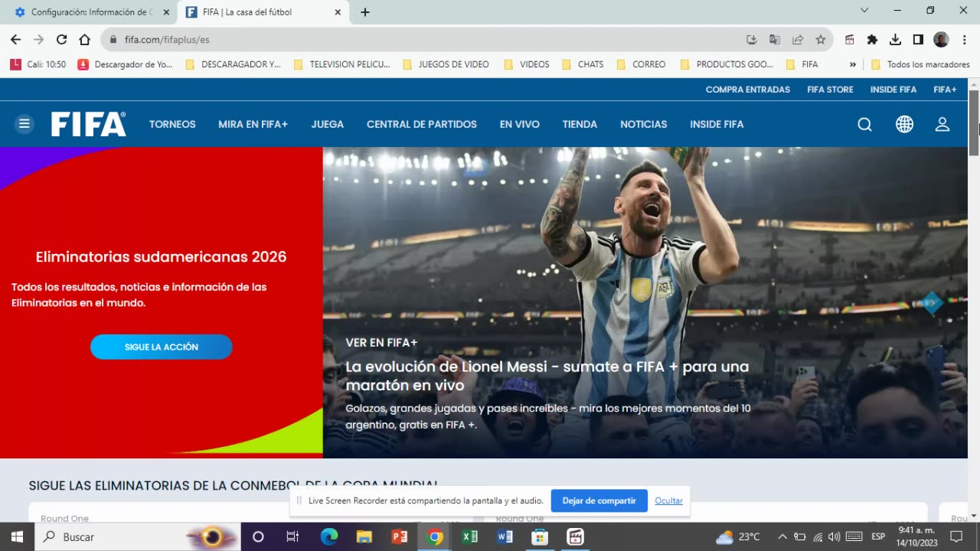Screen dimensions: 980x551
Task: Open the Todos los marcadores folder
Action: [x=920, y=64]
